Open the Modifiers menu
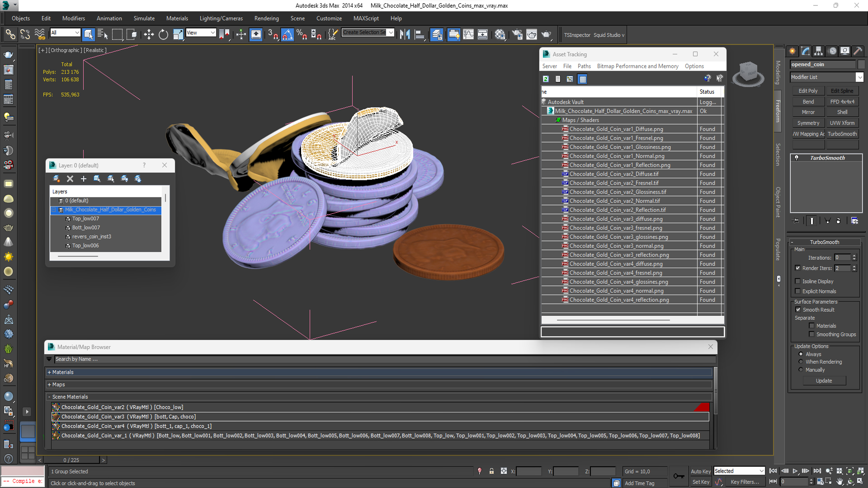The image size is (868, 488). [x=74, y=19]
